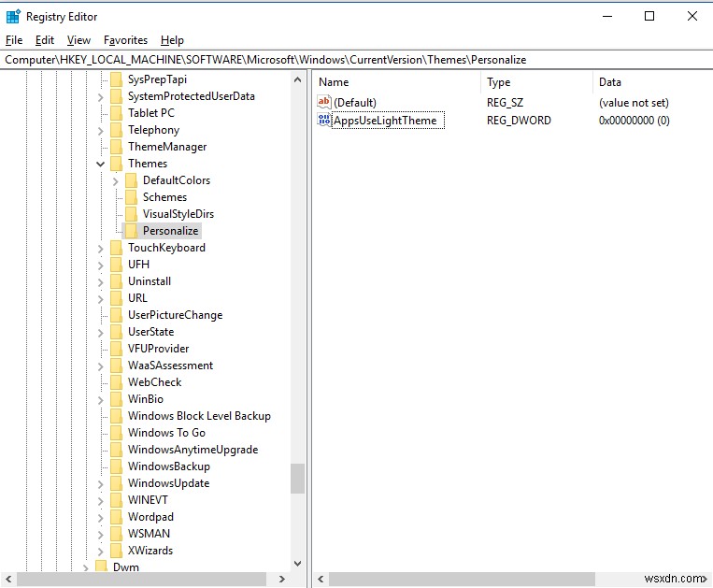Click the Registry Editor app icon in title bar
The image size is (713, 588).
point(13,17)
